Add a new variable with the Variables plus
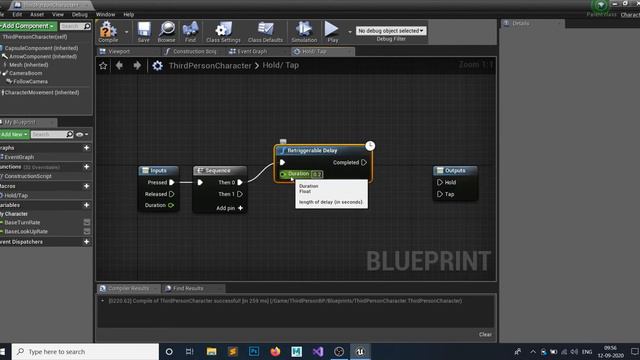 click(x=87, y=205)
